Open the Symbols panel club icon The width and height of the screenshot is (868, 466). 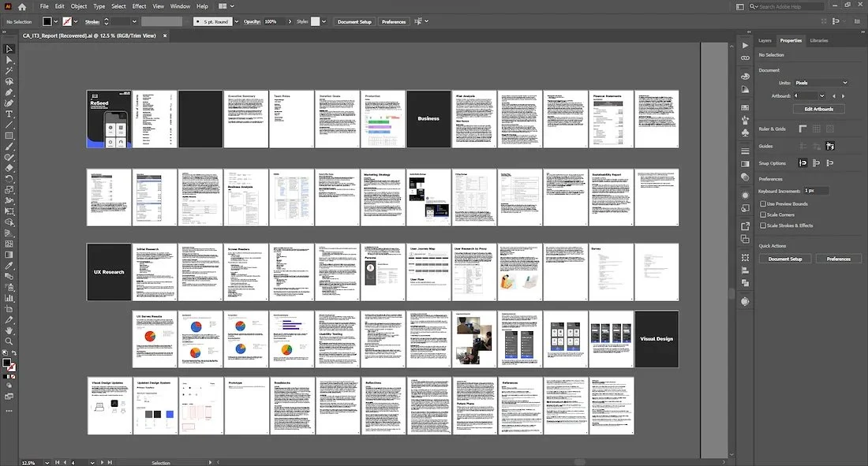click(x=745, y=132)
